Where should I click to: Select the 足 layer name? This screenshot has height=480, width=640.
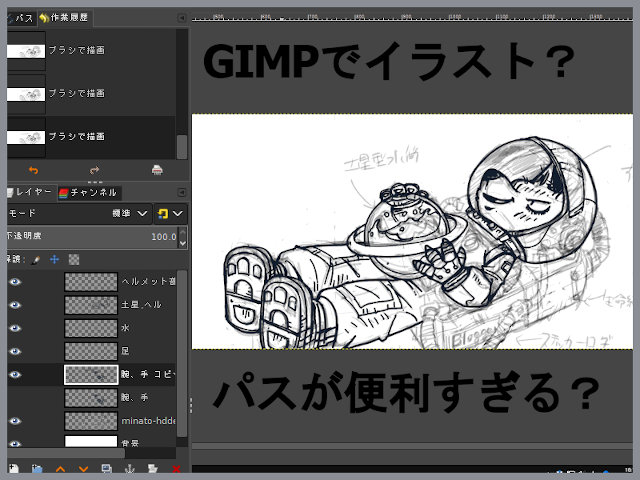pyautogui.click(x=125, y=351)
